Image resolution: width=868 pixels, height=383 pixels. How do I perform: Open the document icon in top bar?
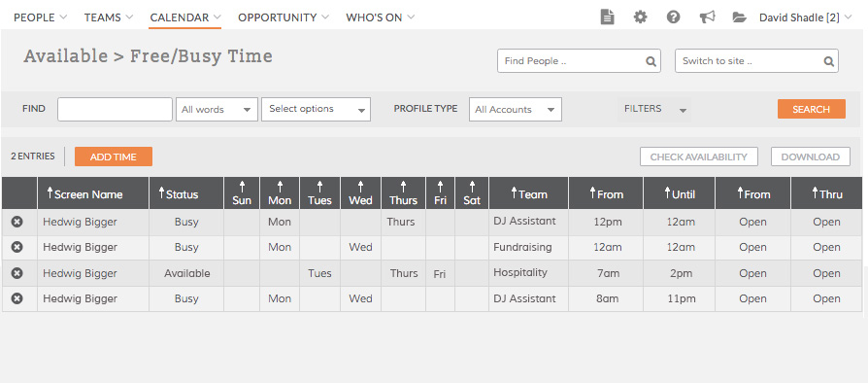click(607, 17)
